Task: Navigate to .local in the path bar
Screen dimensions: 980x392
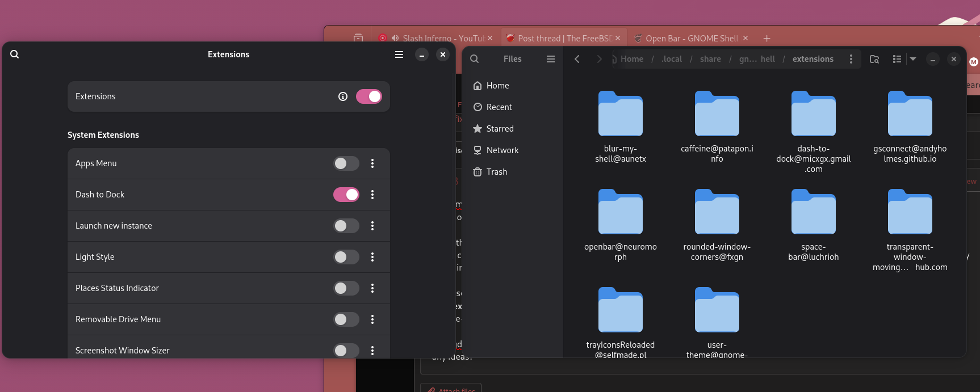Action: click(671, 59)
